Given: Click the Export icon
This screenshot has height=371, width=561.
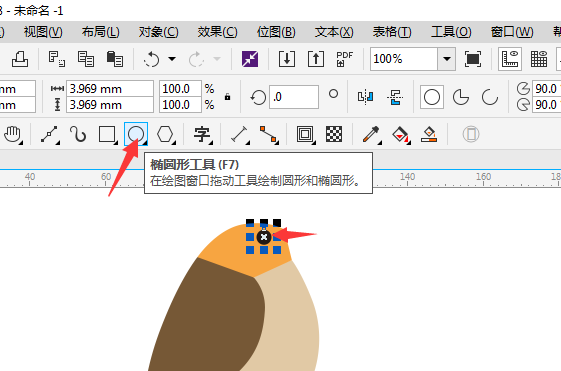Looking at the screenshot, I should 316,59.
